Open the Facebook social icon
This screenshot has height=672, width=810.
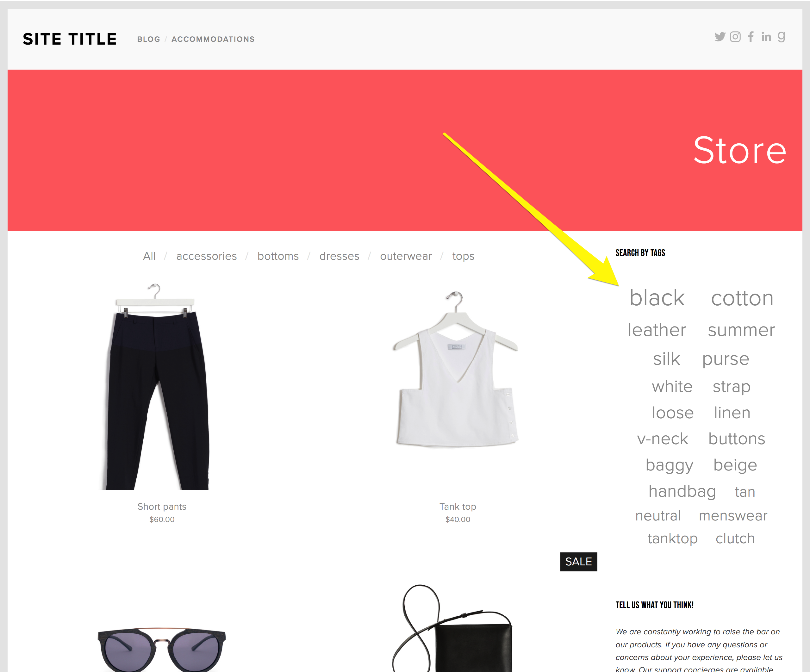tap(751, 37)
